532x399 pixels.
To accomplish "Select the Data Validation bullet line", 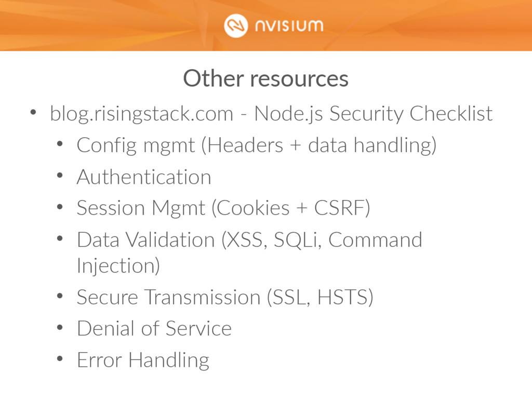I will (249, 253).
